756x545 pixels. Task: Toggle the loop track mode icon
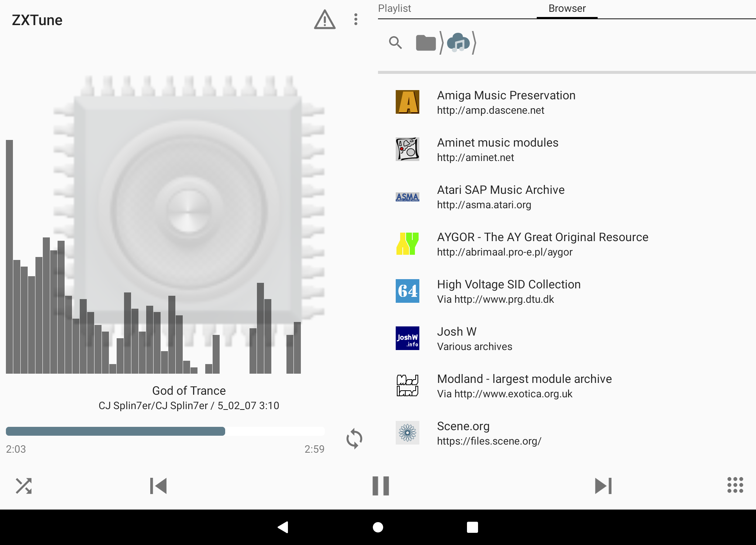[354, 438]
